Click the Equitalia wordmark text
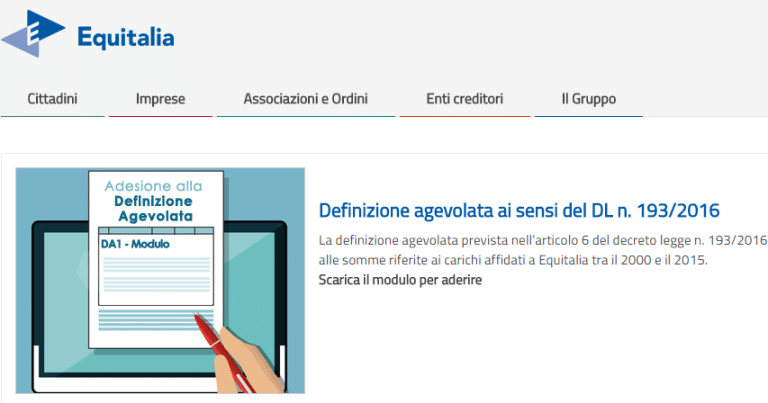Viewport: 768px width, 403px height. click(126, 38)
